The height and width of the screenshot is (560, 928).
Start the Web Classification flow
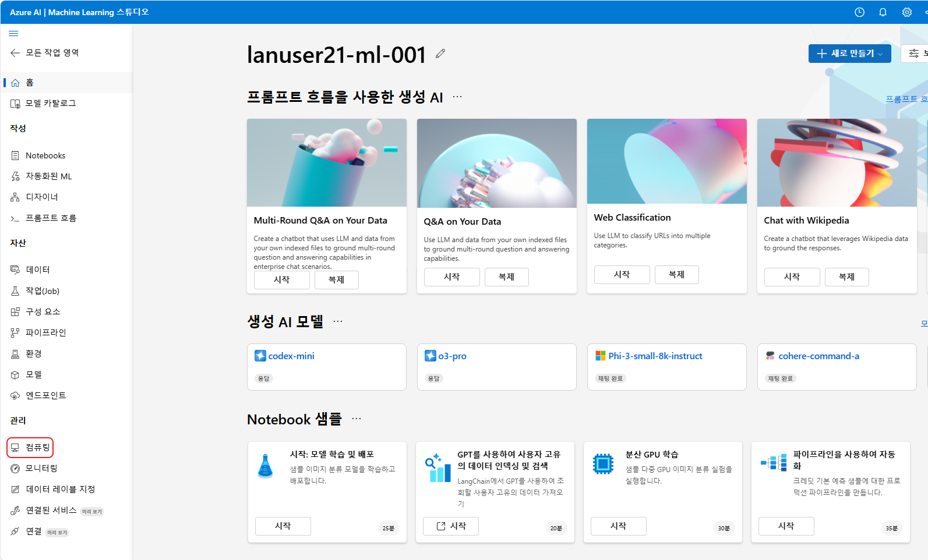tap(622, 275)
